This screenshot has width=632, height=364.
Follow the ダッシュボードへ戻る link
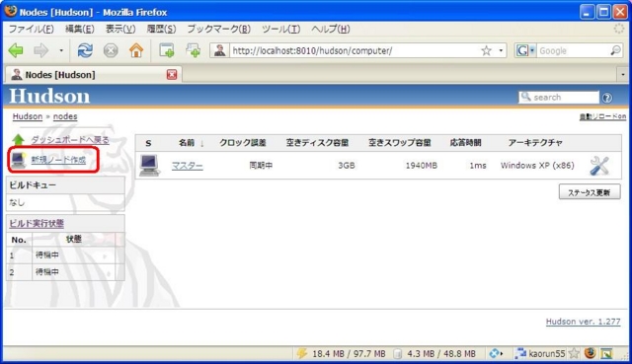(70, 140)
